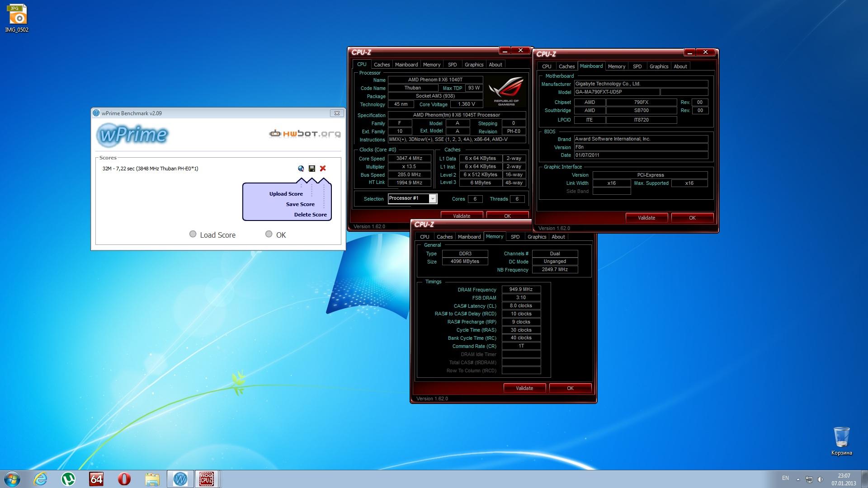Screen dimensions: 868x488
Task: Open CPU tab in Memory window
Action: point(425,237)
